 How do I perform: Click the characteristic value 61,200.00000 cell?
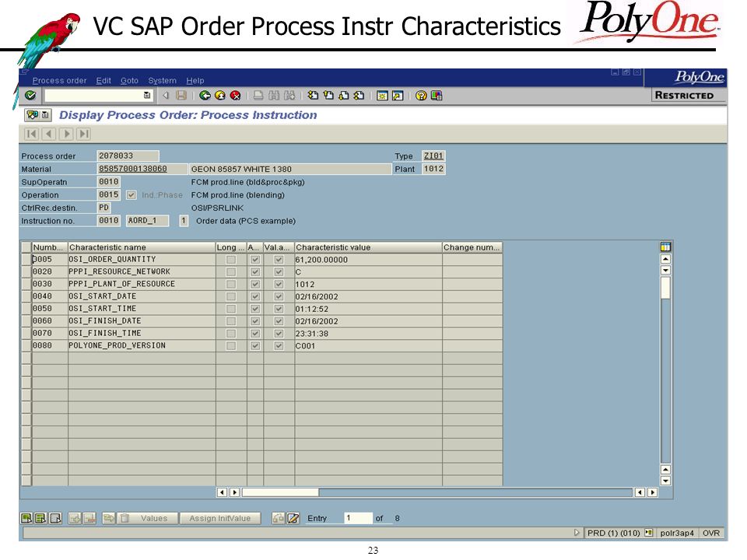click(368, 260)
